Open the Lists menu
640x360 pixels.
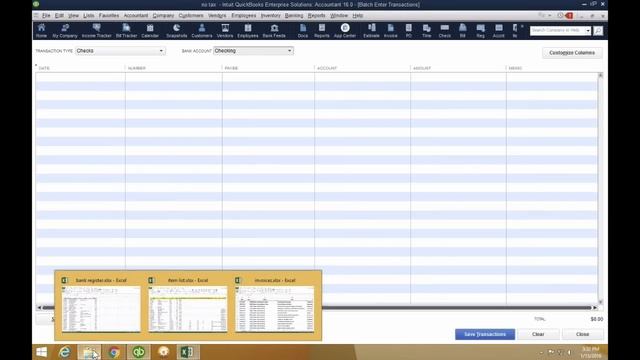[x=89, y=16]
